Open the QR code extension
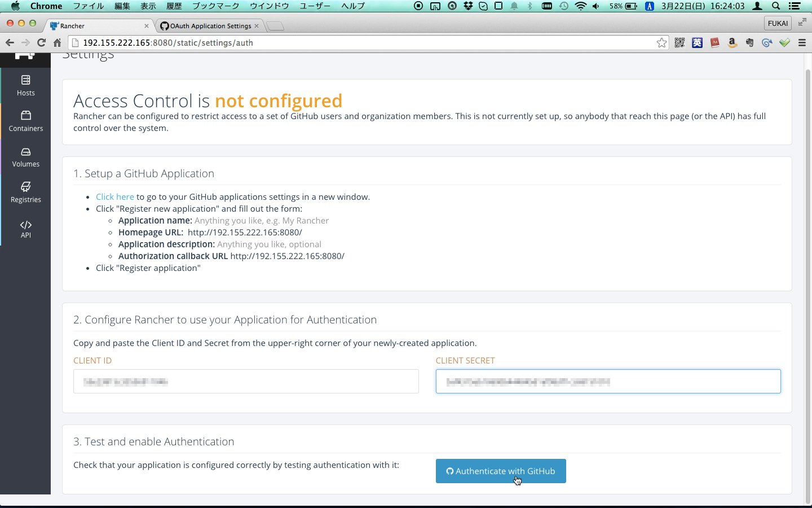 pyautogui.click(x=679, y=43)
